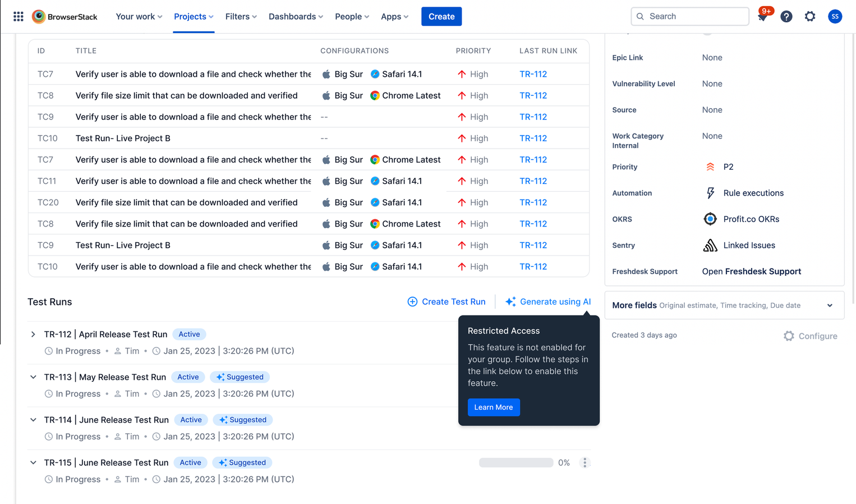This screenshot has width=856, height=504.
Task: Click the TITLE column header
Action: point(86,51)
